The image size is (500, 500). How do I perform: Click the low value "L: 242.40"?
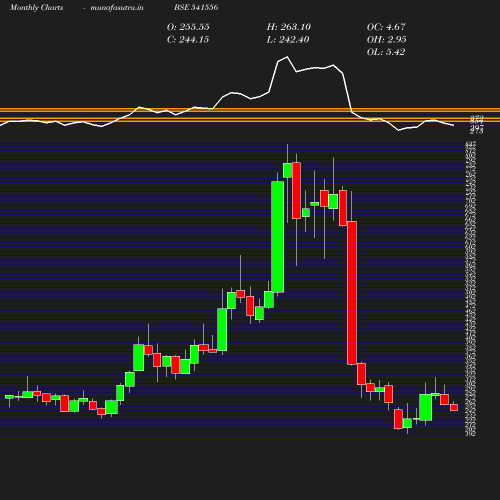coord(288,40)
